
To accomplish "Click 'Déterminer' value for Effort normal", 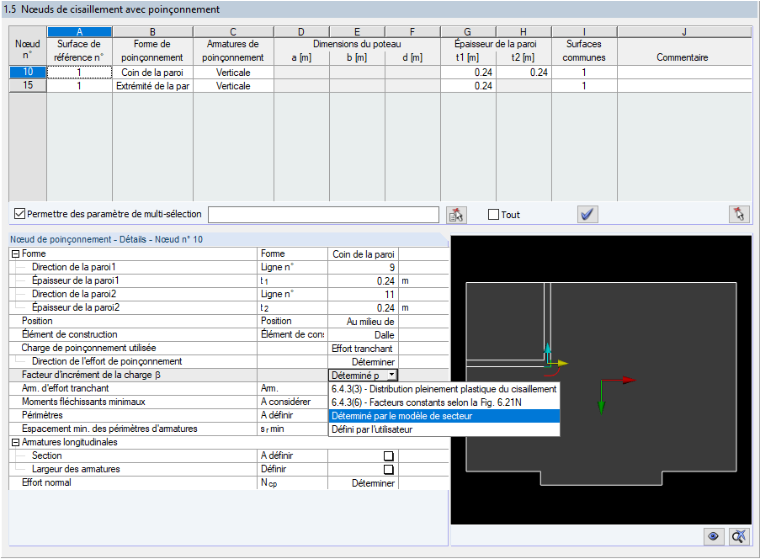I will pyautogui.click(x=363, y=483).
